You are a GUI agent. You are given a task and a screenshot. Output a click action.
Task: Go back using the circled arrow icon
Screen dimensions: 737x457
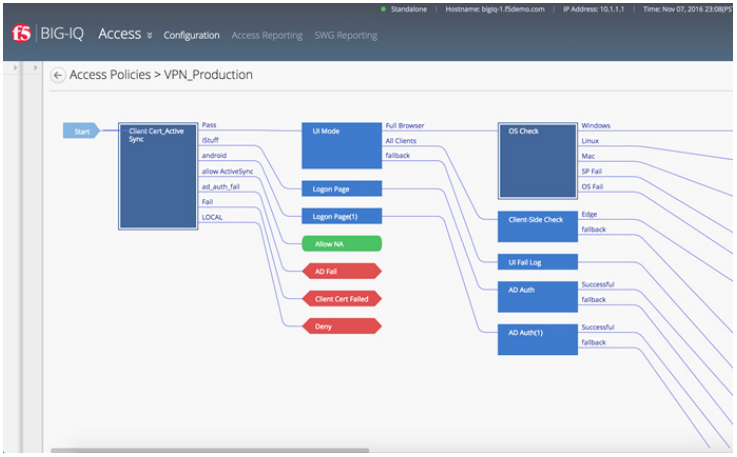tap(58, 75)
